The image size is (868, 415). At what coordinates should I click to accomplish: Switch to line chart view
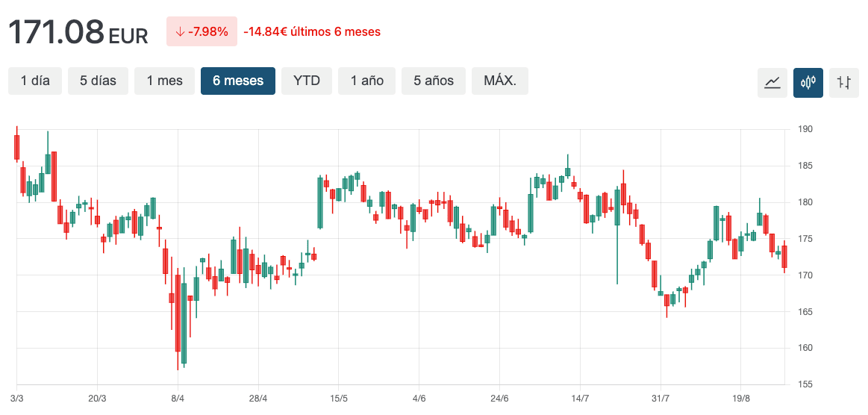(772, 82)
